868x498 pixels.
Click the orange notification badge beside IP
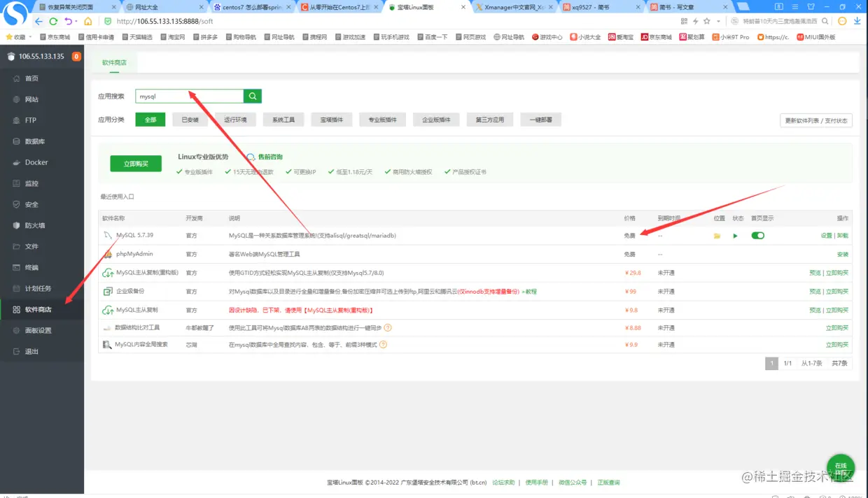(76, 57)
